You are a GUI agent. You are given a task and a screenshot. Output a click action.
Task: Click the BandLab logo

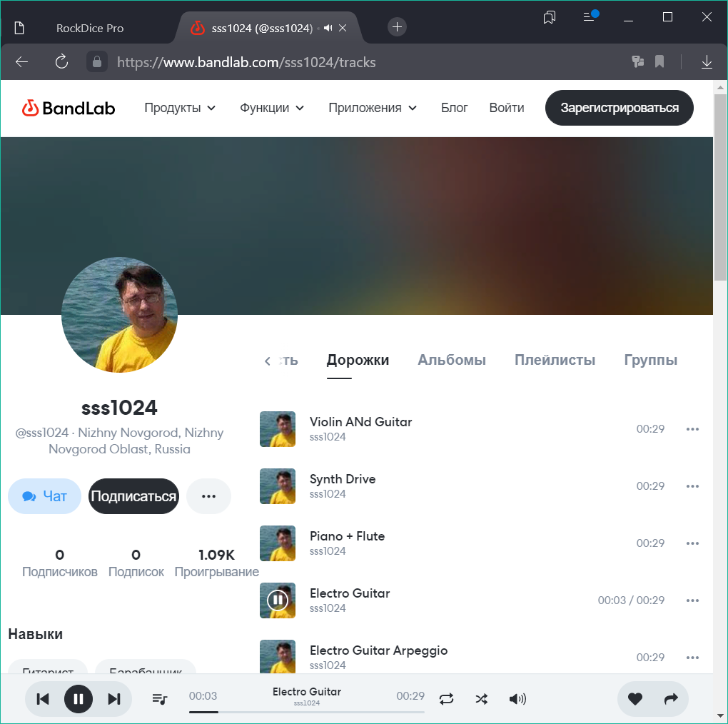pos(69,109)
